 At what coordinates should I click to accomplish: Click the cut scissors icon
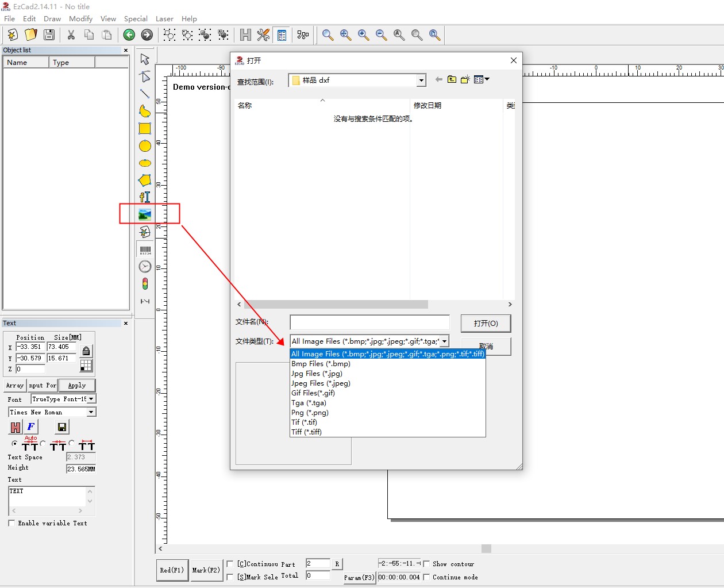click(71, 35)
